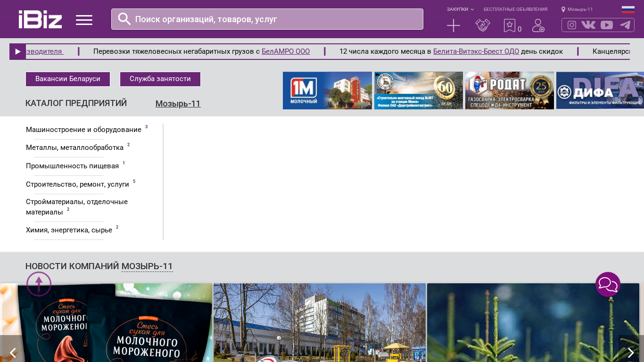Open the fir tree seedlings news card
Viewport: 644px width, 362px height.
click(533, 322)
